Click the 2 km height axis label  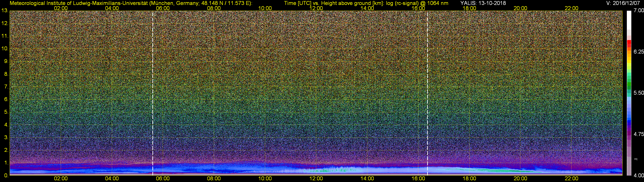[6, 150]
